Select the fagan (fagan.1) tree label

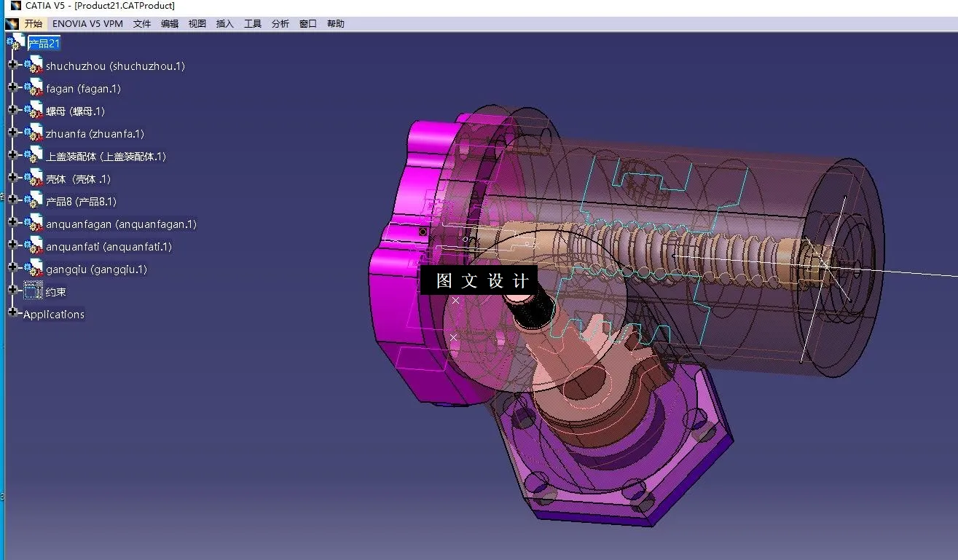coord(84,88)
